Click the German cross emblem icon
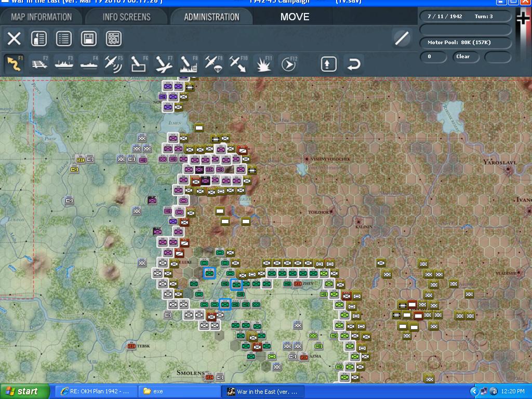This screenshot has height=399, width=532. 523,17
